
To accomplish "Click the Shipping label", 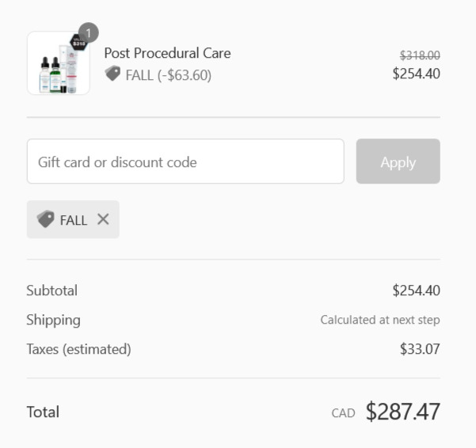I will click(53, 320).
